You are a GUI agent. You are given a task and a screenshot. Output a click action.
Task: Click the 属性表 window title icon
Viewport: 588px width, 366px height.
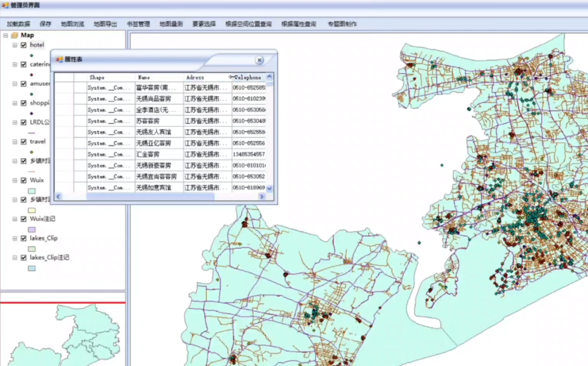59,59
